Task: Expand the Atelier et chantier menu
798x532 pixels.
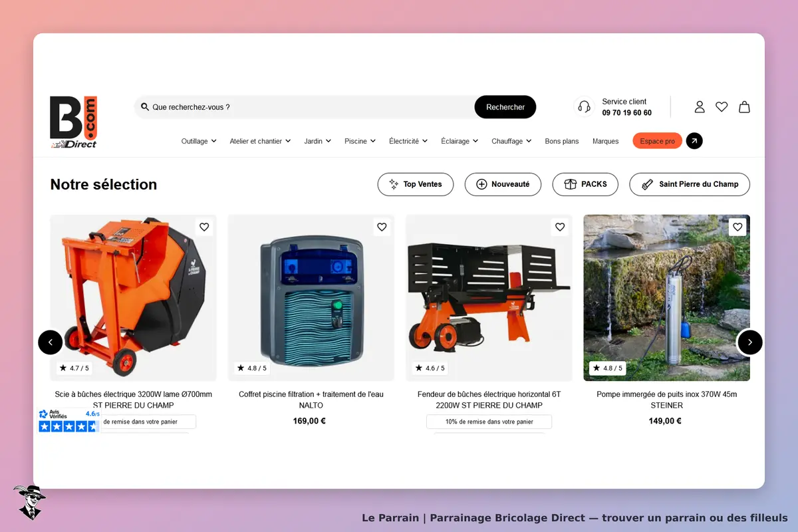Action: [260, 141]
